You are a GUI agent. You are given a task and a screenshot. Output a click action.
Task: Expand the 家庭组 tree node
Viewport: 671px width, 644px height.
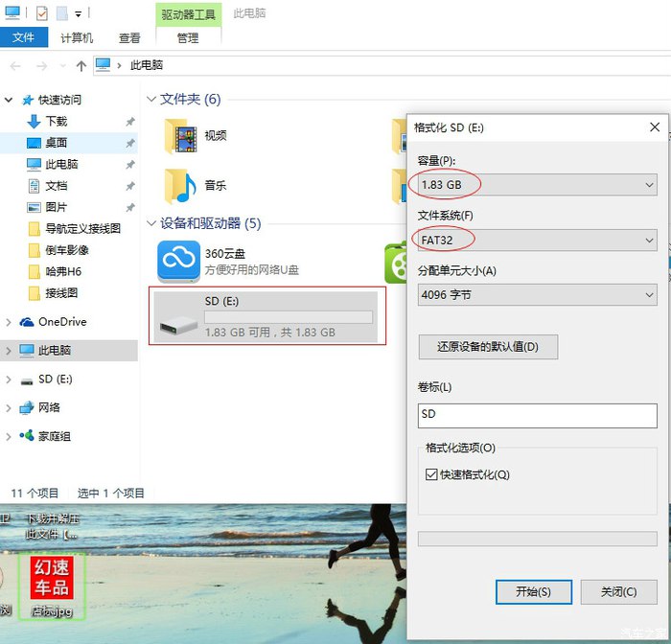point(8,436)
